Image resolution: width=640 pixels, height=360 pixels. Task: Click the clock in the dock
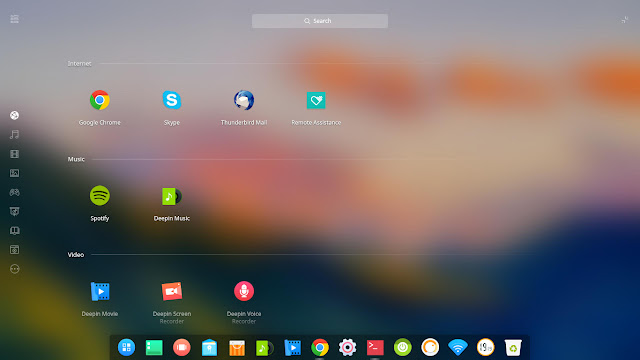(485, 347)
